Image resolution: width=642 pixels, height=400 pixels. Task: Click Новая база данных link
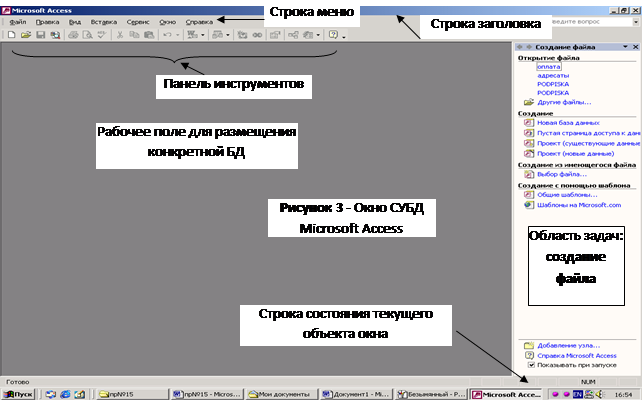tap(568, 123)
